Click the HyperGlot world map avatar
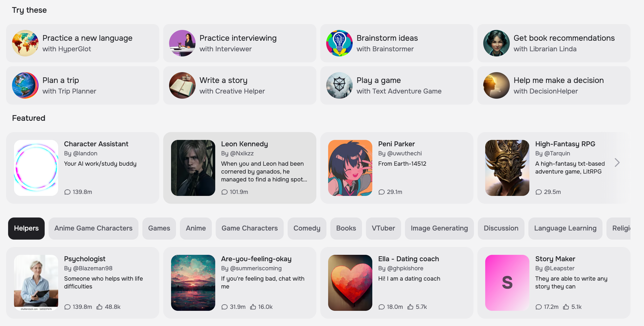Viewport: 644px width, 326px height. click(25, 43)
